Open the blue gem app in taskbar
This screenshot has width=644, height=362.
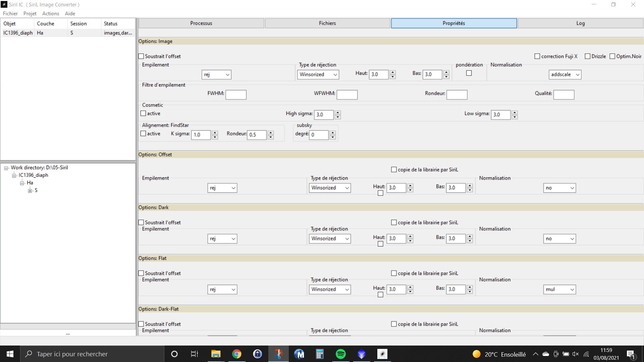362,354
